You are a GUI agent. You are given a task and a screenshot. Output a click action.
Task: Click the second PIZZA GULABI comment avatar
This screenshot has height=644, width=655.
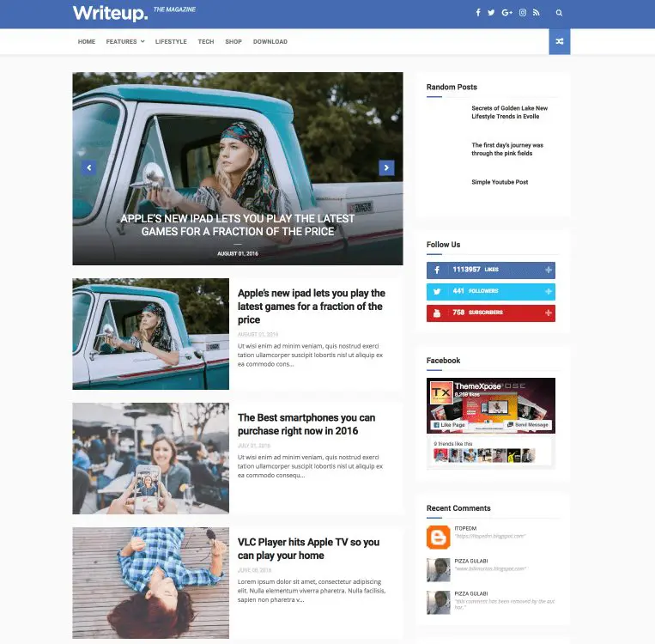tap(438, 602)
